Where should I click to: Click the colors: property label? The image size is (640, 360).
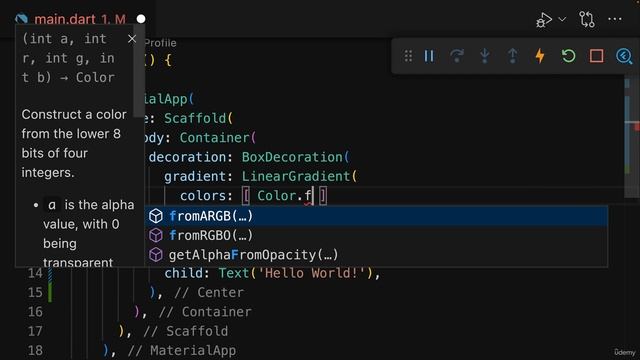(x=207, y=196)
